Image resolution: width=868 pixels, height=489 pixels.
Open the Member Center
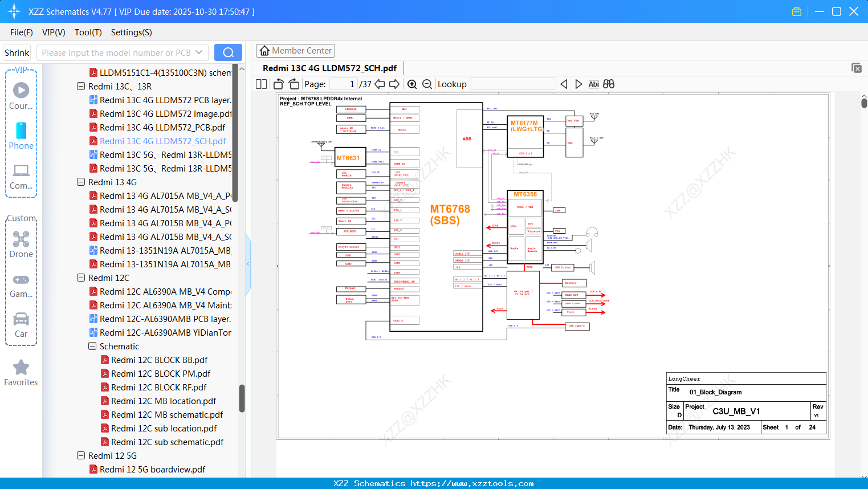coord(295,50)
